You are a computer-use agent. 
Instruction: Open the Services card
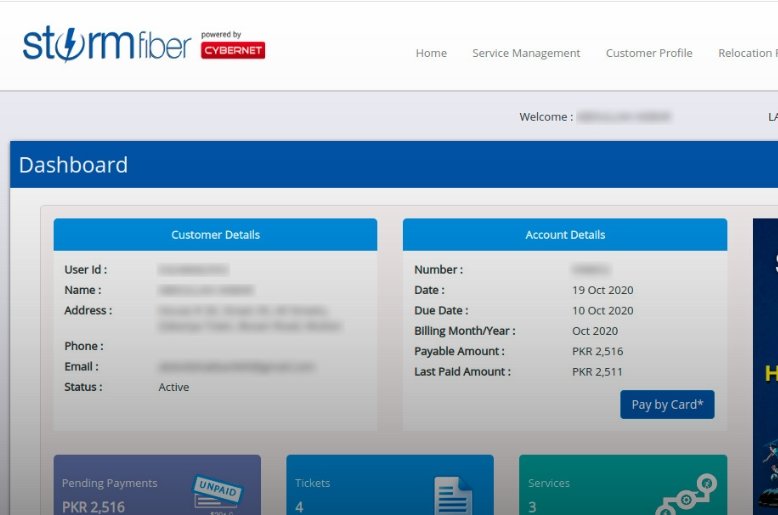[x=623, y=485]
